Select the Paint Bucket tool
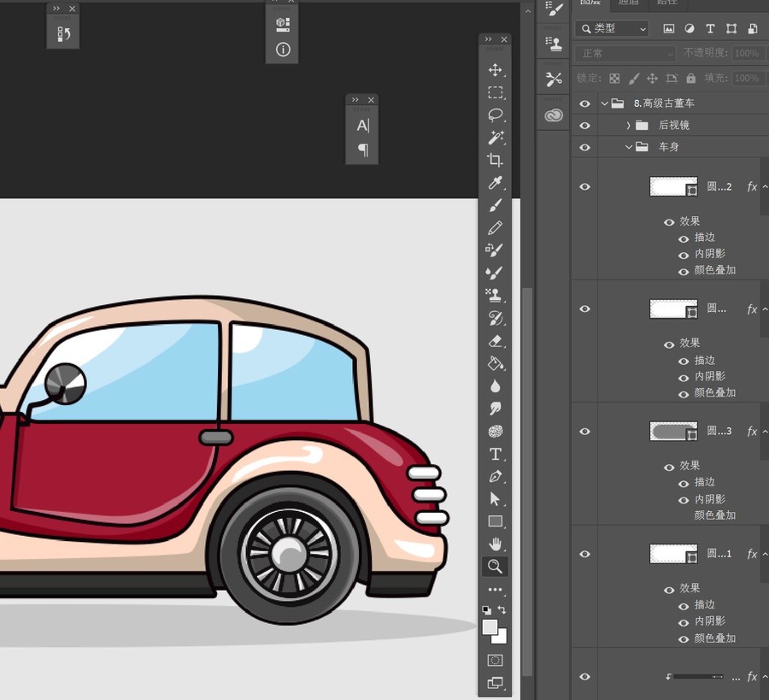The image size is (769, 700). [496, 363]
